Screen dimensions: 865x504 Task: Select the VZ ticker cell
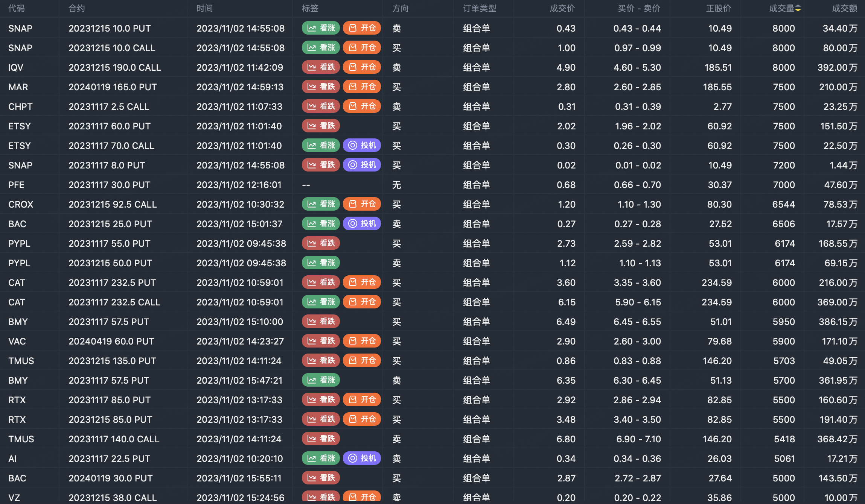pos(14,498)
